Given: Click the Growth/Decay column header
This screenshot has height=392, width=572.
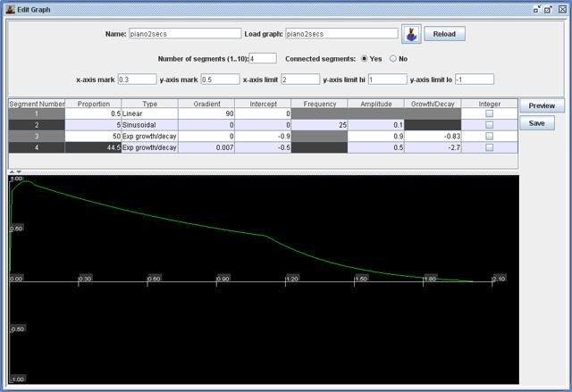Looking at the screenshot, I should point(433,104).
